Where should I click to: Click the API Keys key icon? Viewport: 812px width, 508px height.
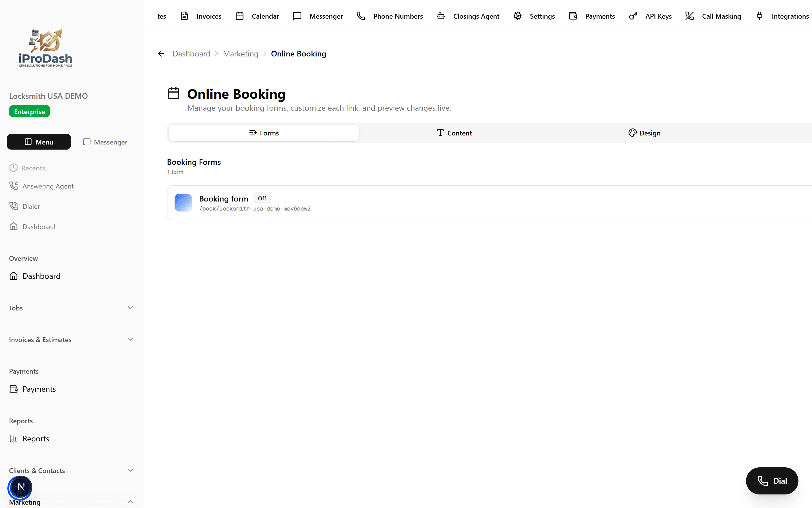(x=633, y=16)
